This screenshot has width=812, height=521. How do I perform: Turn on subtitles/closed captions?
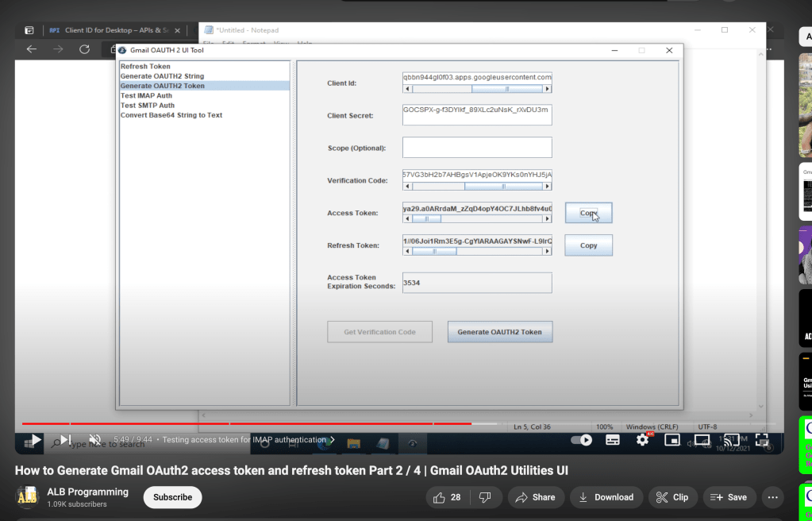click(x=613, y=440)
